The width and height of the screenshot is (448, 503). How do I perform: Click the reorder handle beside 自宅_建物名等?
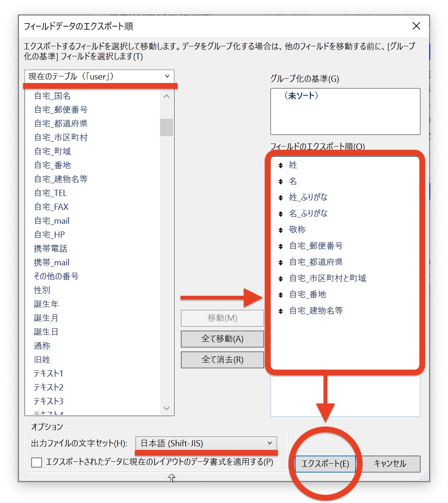tap(281, 311)
